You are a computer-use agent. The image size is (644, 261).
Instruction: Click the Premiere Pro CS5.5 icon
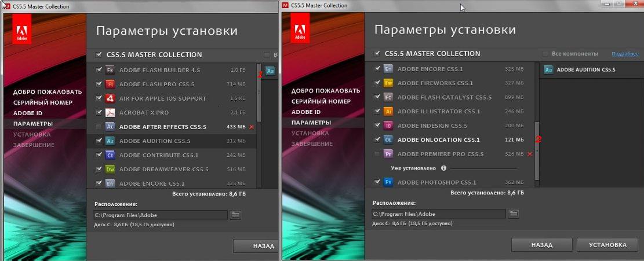388,154
